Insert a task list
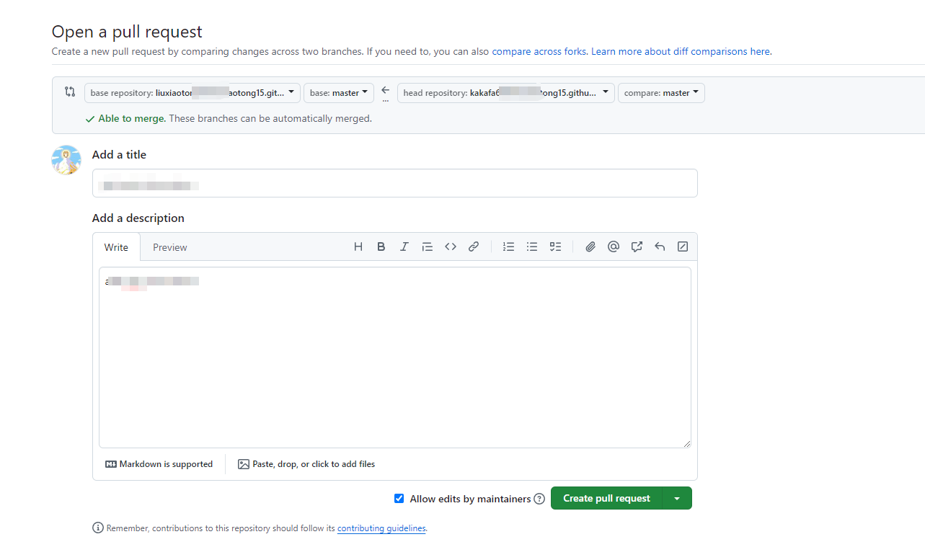This screenshot has height=560, width=925. (555, 246)
